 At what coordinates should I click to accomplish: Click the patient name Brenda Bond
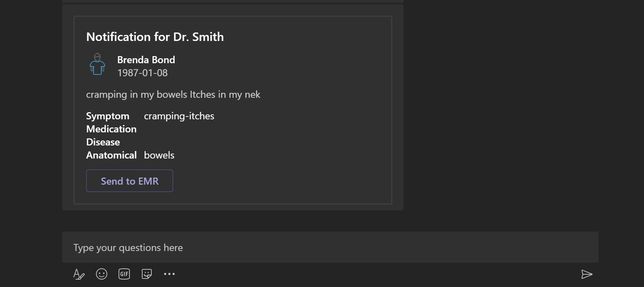(x=146, y=60)
